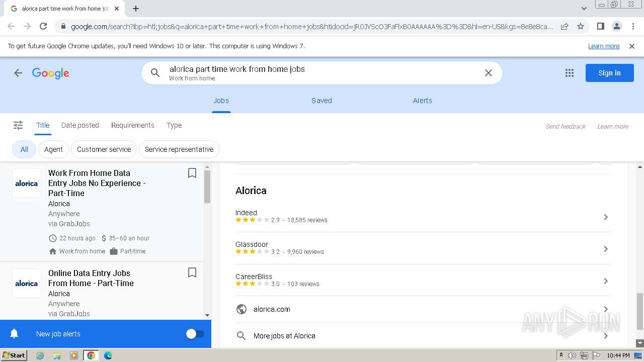Screen dimensions: 644x362
Task: Clear the search query with the X
Action: (488, 73)
